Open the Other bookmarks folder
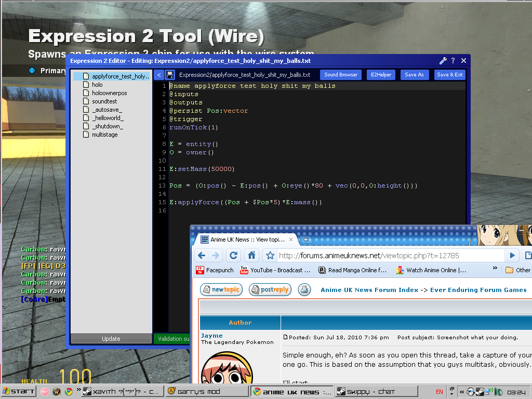 (x=518, y=270)
